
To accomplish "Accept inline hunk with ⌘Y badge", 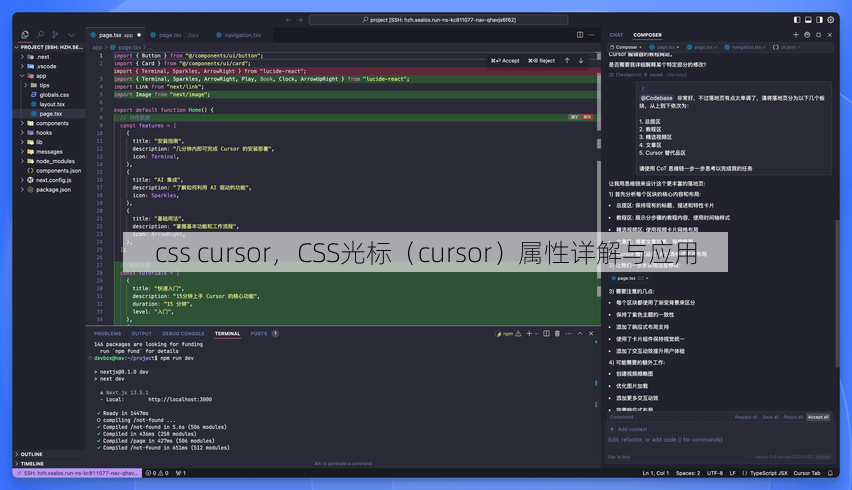I will [574, 117].
